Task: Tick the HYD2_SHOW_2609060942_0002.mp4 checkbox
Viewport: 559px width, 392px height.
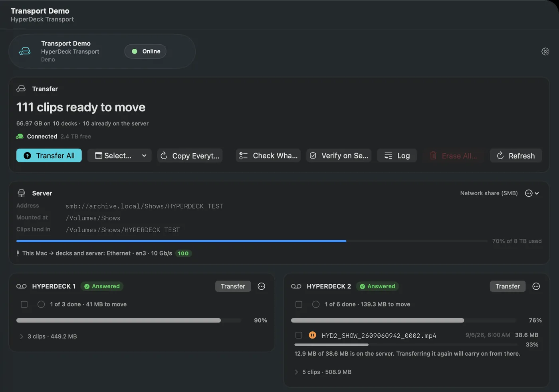Action: (x=299, y=335)
